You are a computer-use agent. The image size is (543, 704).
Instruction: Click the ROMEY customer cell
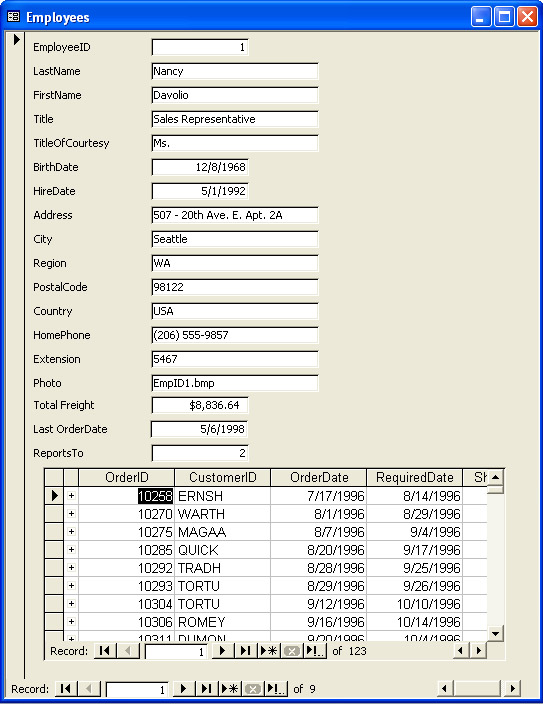222,621
